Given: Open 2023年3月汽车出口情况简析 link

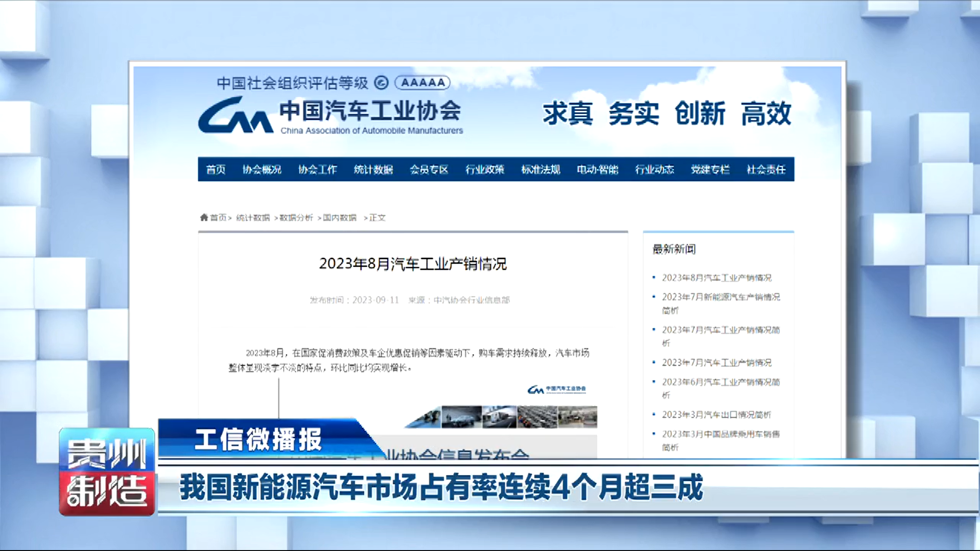Looking at the screenshot, I should coord(716,415).
